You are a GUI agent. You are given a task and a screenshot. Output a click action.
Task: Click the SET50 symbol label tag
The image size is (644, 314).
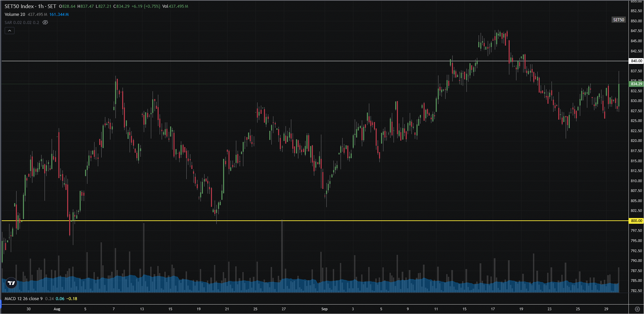click(618, 20)
